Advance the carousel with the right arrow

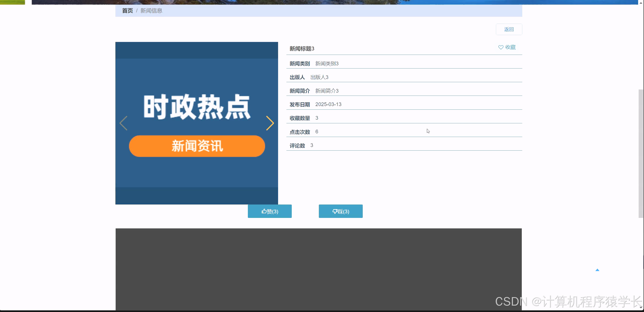(x=270, y=123)
